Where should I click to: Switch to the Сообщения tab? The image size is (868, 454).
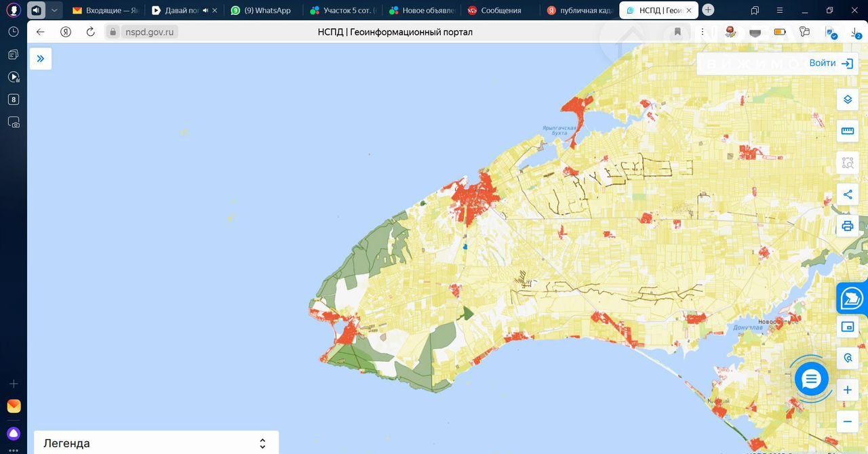click(500, 10)
